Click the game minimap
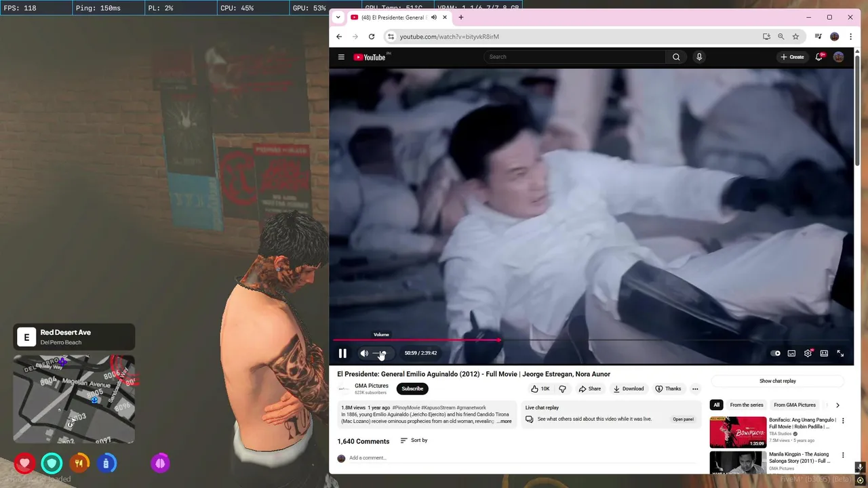 pyautogui.click(x=74, y=399)
